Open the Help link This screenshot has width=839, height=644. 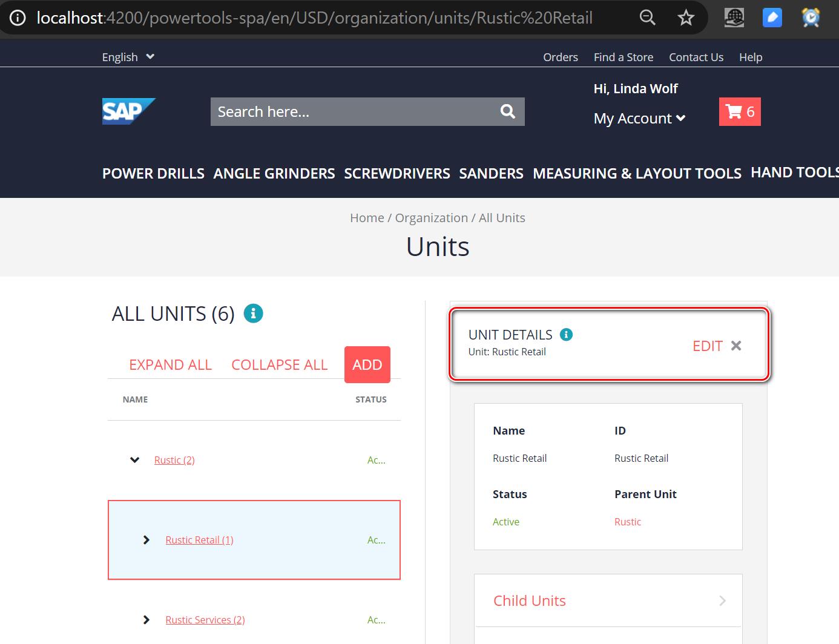coord(751,57)
